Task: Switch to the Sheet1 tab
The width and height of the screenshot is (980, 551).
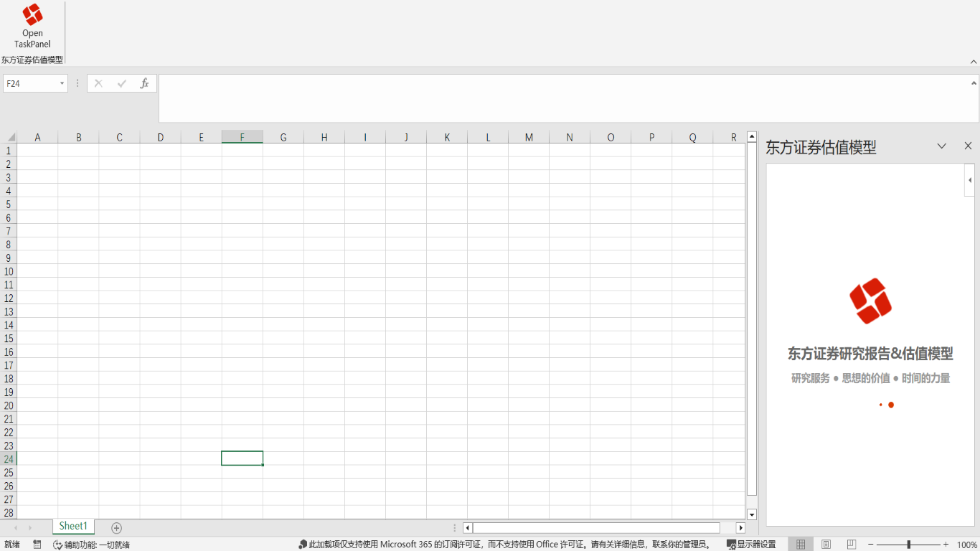Action: pos(73,527)
